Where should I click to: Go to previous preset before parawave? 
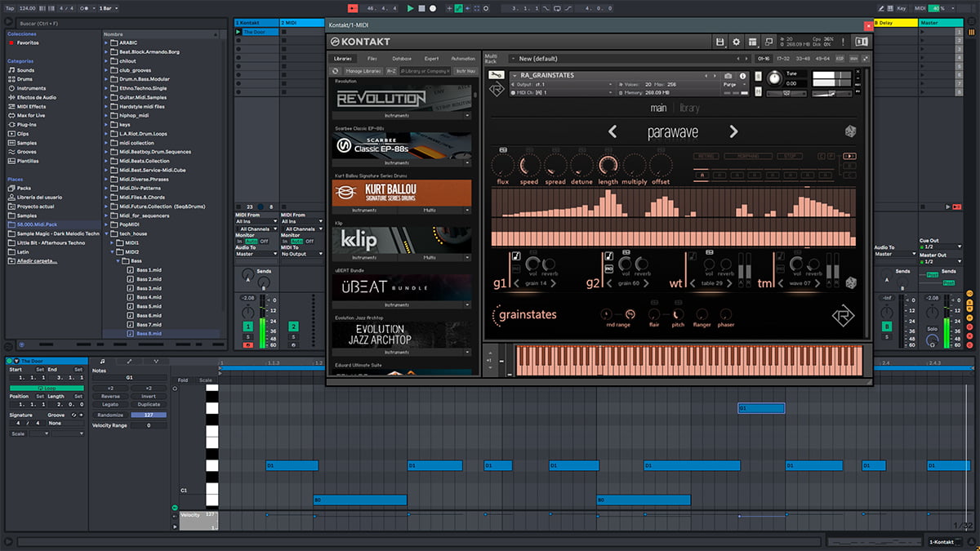click(x=612, y=131)
